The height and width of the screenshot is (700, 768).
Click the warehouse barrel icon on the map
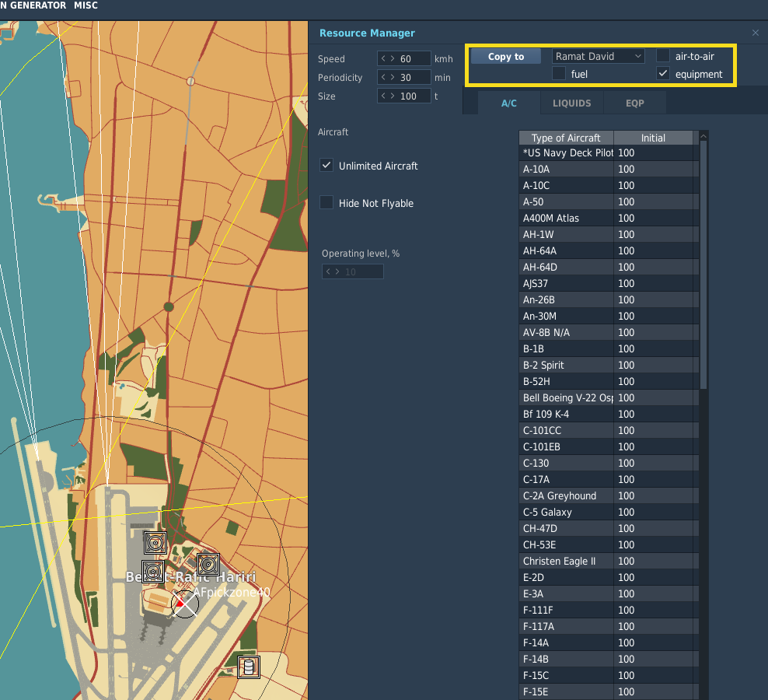(248, 667)
